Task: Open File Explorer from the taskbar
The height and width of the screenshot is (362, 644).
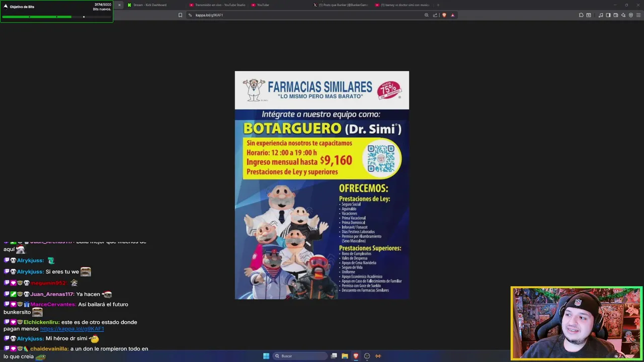Action: [345, 356]
